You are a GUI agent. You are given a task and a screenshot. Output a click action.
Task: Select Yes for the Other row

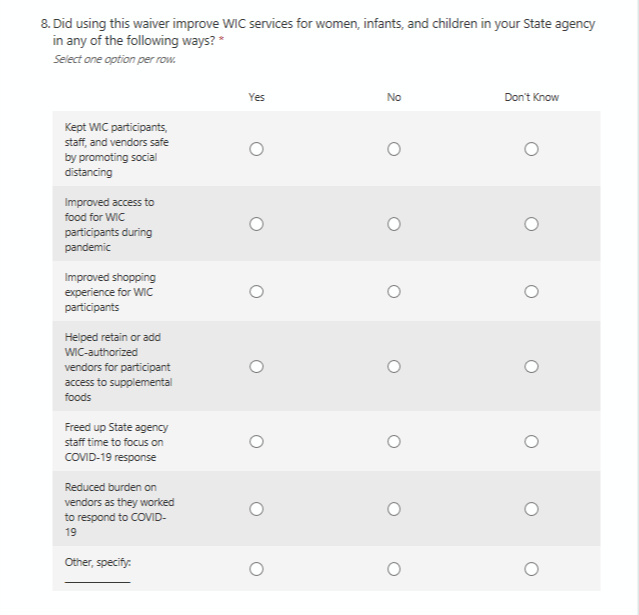(257, 569)
